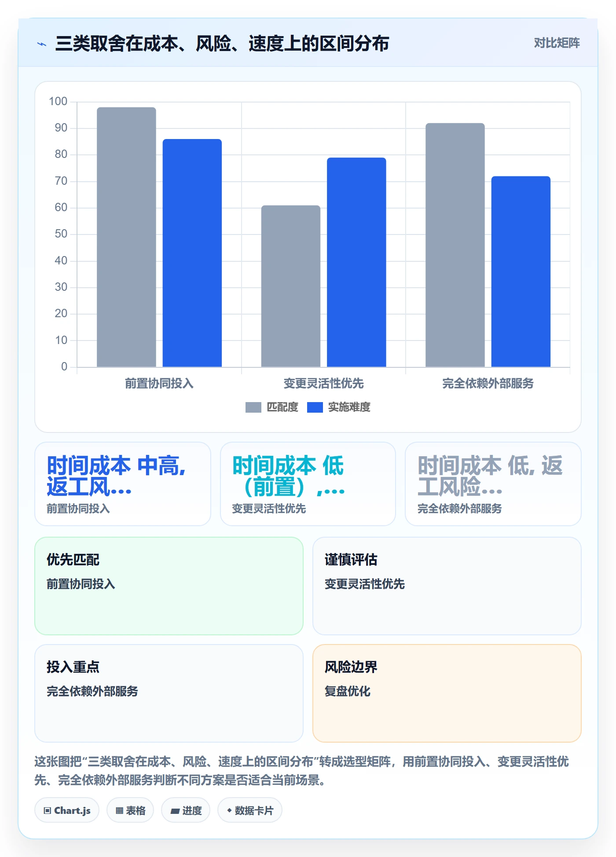Click the blue 实施难度 bar for 变更灵活性优先
The image size is (616, 857).
[x=356, y=262]
